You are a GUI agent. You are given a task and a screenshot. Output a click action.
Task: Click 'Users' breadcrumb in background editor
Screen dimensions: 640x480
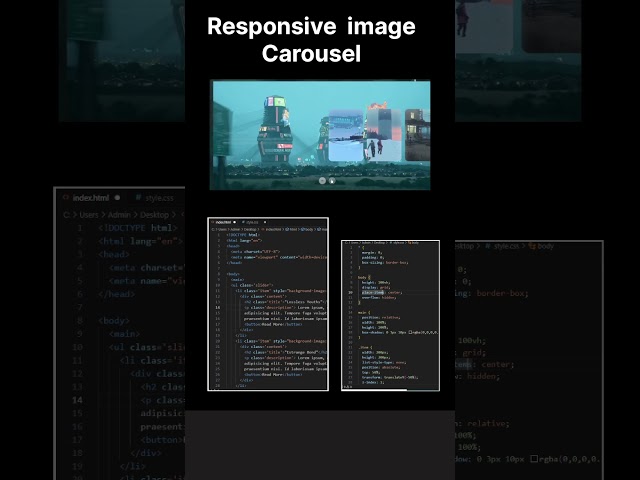89,215
